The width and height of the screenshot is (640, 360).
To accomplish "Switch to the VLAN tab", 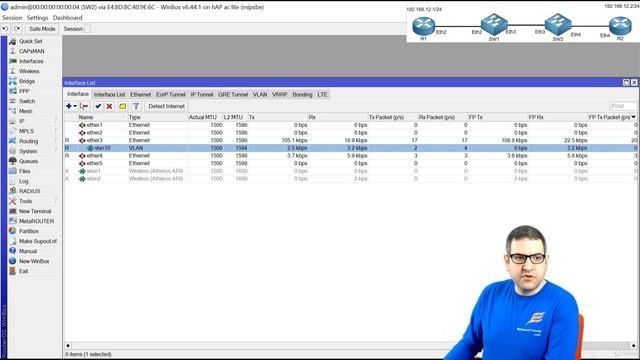I will pyautogui.click(x=260, y=94).
